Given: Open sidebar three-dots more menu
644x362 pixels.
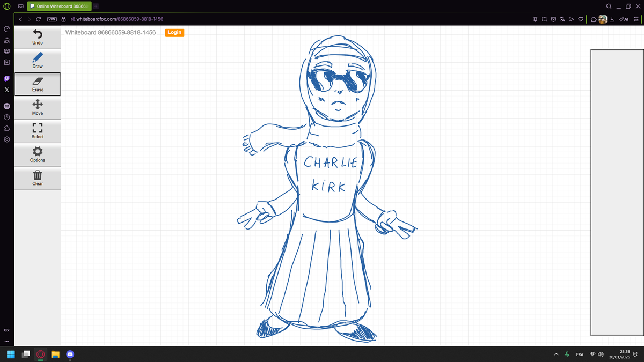Looking at the screenshot, I should pos(6,341).
